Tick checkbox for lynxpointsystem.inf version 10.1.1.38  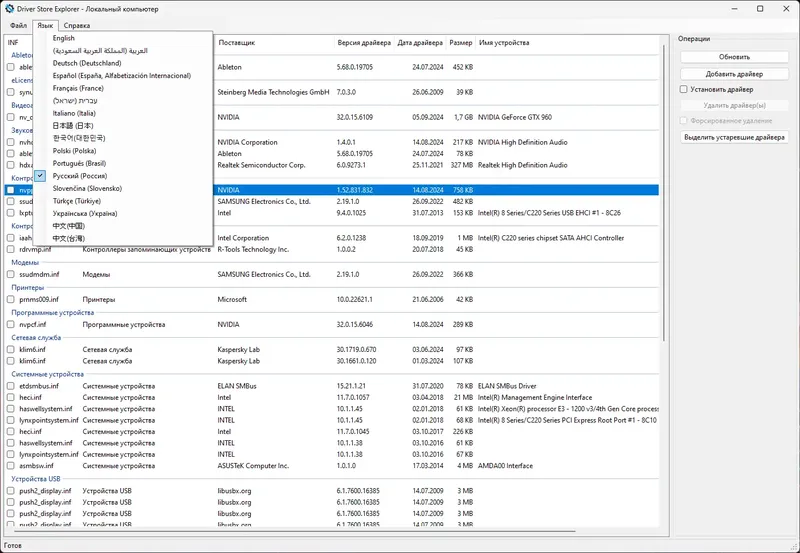click(x=11, y=455)
